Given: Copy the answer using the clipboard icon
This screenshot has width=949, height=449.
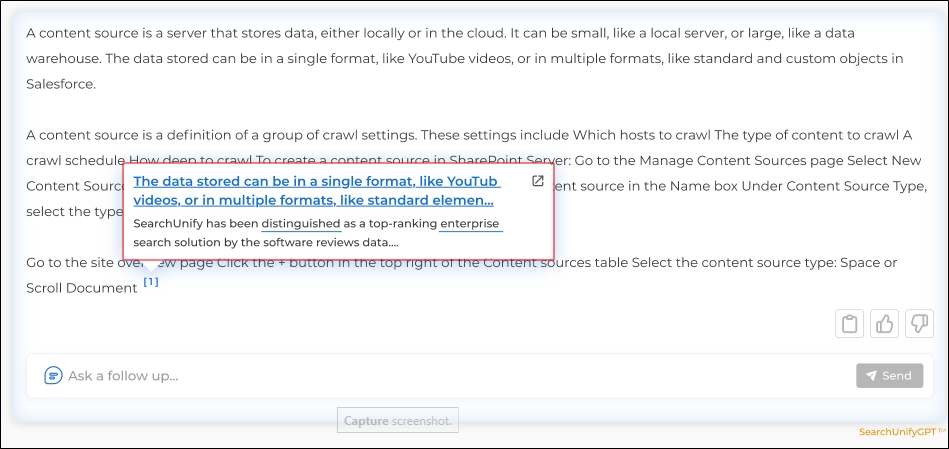Looking at the screenshot, I should coord(849,324).
